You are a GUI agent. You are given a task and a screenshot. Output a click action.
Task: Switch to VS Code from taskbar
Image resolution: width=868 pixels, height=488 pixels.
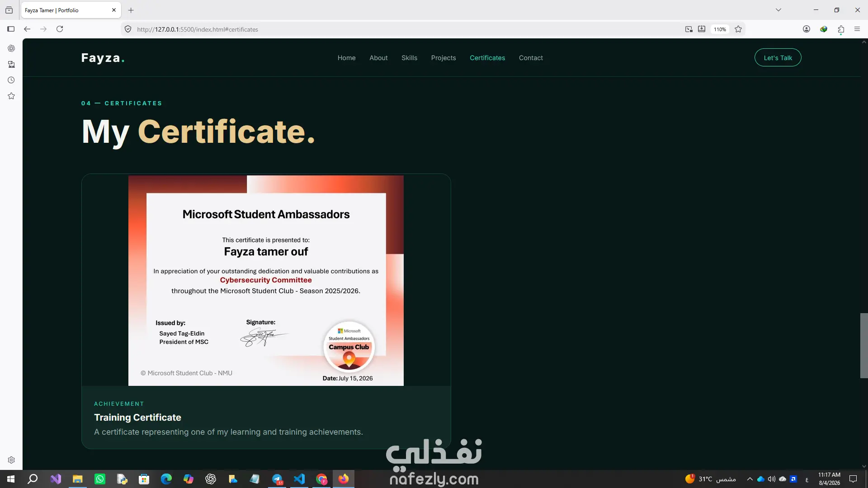tap(299, 479)
